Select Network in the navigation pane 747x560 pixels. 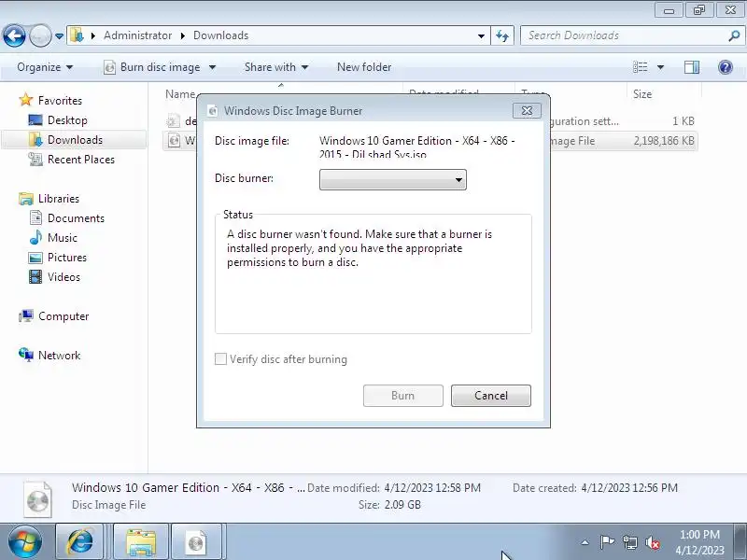59,356
